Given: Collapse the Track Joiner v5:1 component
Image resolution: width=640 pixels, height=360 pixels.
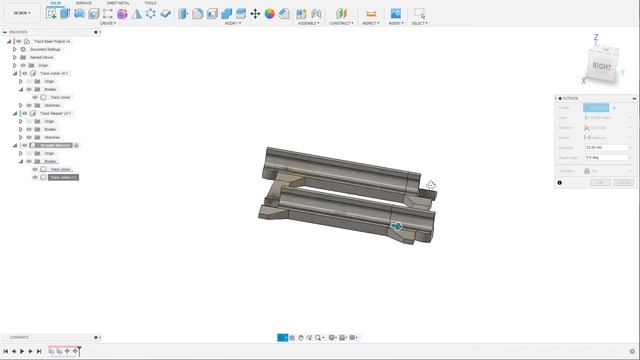Looking at the screenshot, I should tap(15, 73).
